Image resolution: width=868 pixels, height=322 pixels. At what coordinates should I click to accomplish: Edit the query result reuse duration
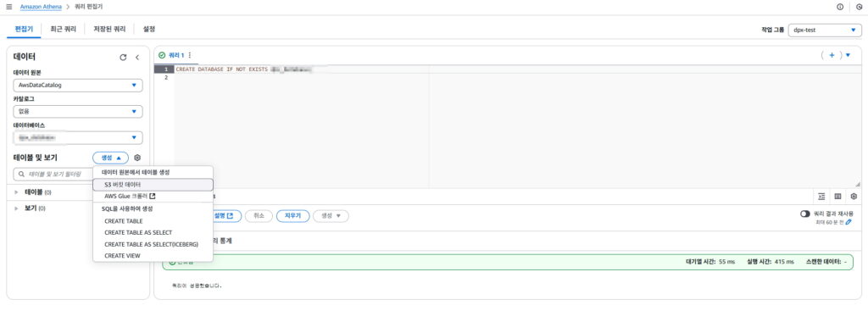click(849, 222)
